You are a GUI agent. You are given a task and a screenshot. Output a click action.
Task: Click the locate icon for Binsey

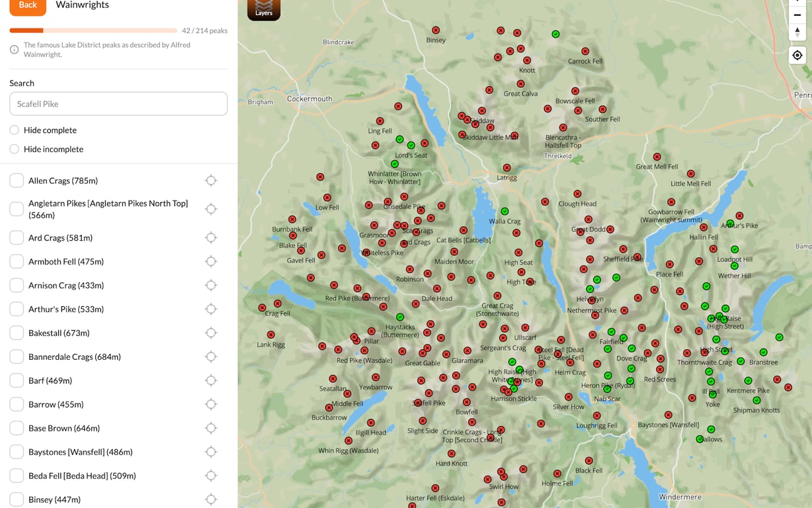coord(210,499)
